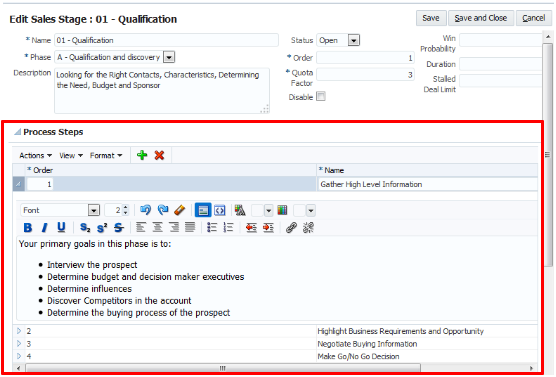
Task: Increase indent
Action: click(x=268, y=227)
